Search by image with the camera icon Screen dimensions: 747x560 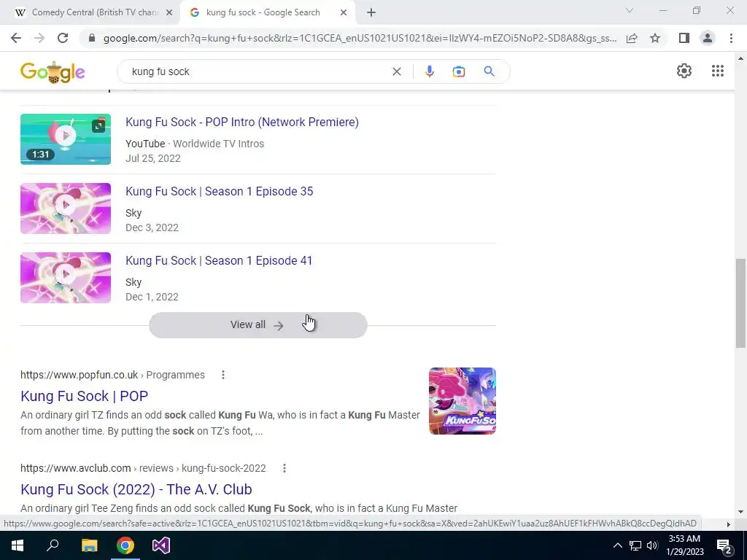459,71
